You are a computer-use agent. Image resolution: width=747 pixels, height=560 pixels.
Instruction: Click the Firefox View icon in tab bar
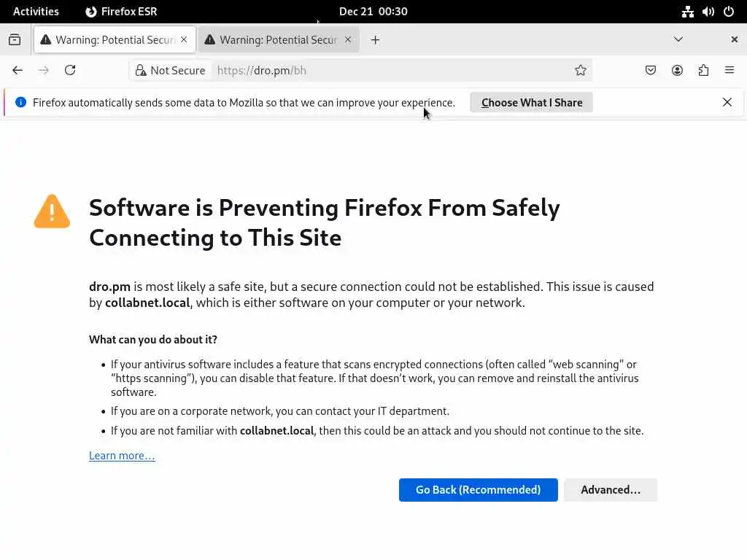click(15, 40)
